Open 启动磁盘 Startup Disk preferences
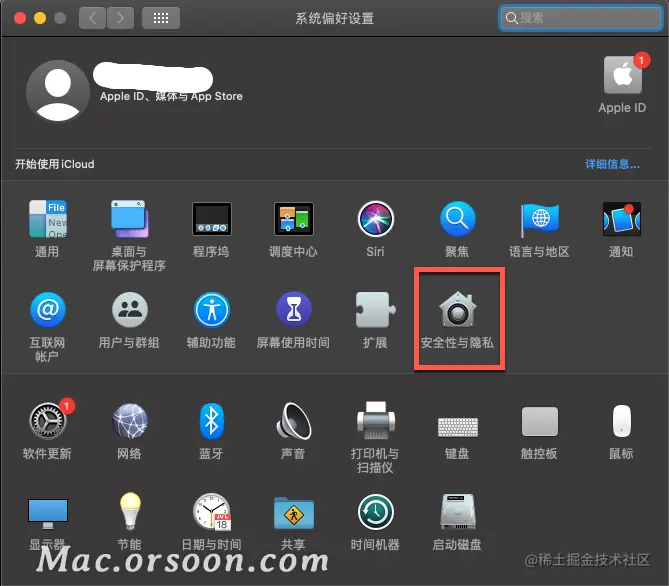Screen dimensions: 669x586 click(457, 512)
